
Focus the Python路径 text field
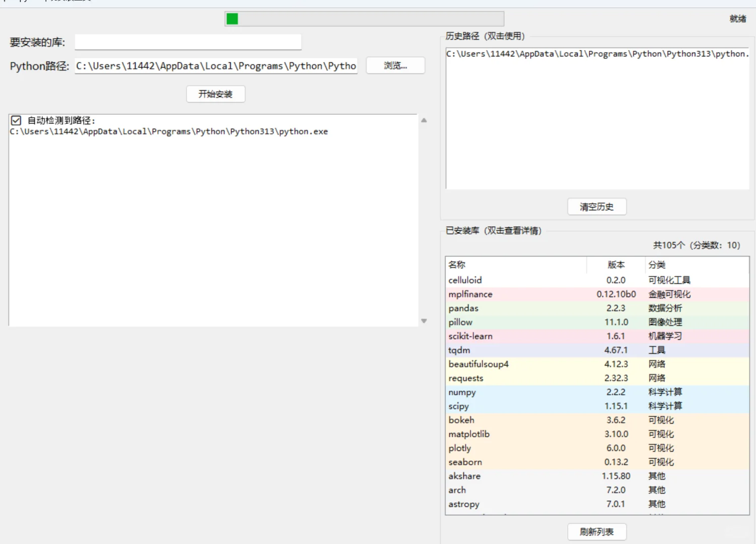216,66
